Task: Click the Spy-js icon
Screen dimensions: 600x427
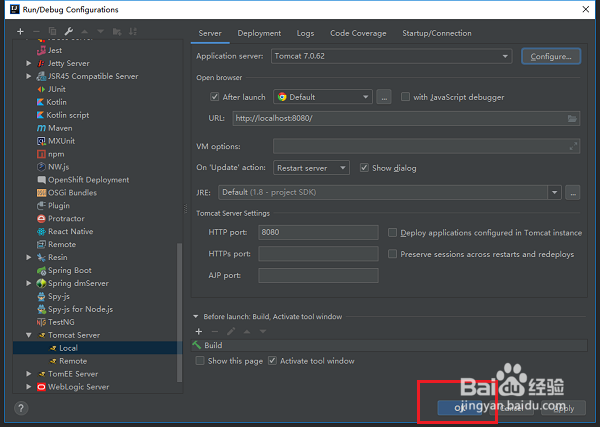Action: tap(41, 297)
